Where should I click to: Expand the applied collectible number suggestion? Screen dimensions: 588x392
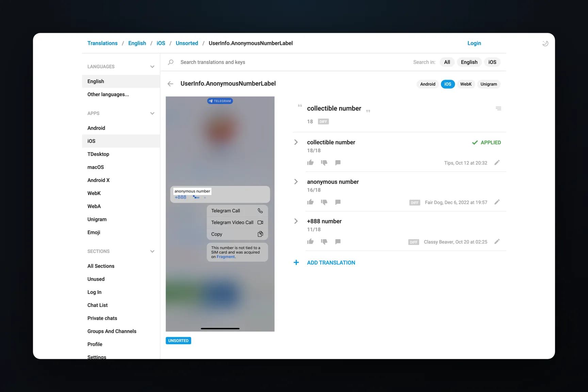click(296, 142)
